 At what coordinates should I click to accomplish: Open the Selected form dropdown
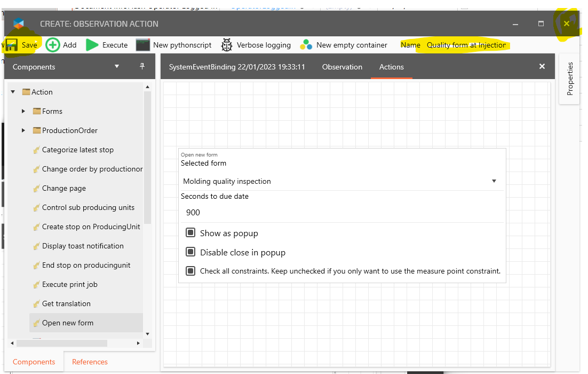(341, 181)
